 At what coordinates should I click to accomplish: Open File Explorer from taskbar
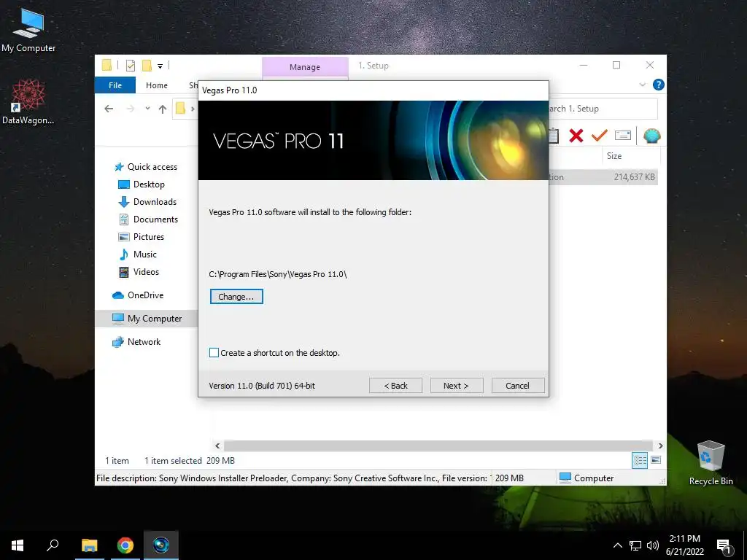(89, 545)
